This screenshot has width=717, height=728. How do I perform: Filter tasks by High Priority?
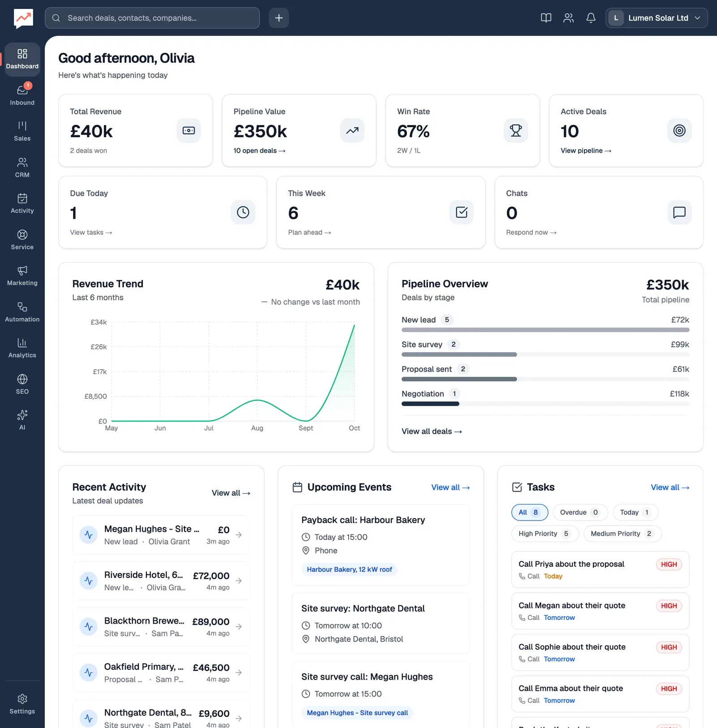545,534
